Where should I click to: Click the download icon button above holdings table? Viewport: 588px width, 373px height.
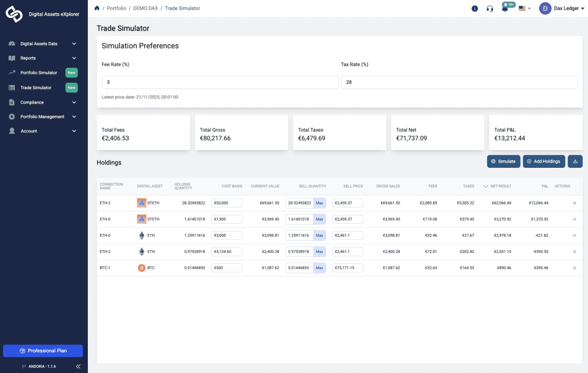(x=575, y=161)
